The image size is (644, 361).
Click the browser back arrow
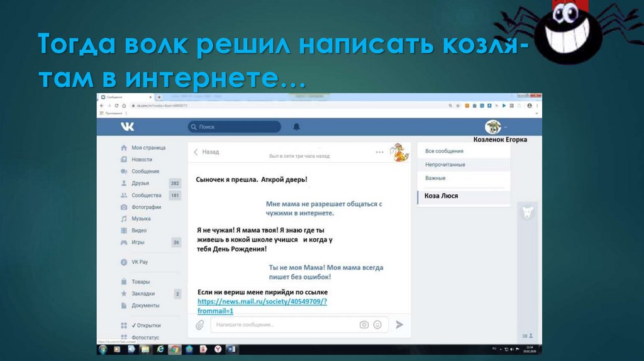point(102,106)
